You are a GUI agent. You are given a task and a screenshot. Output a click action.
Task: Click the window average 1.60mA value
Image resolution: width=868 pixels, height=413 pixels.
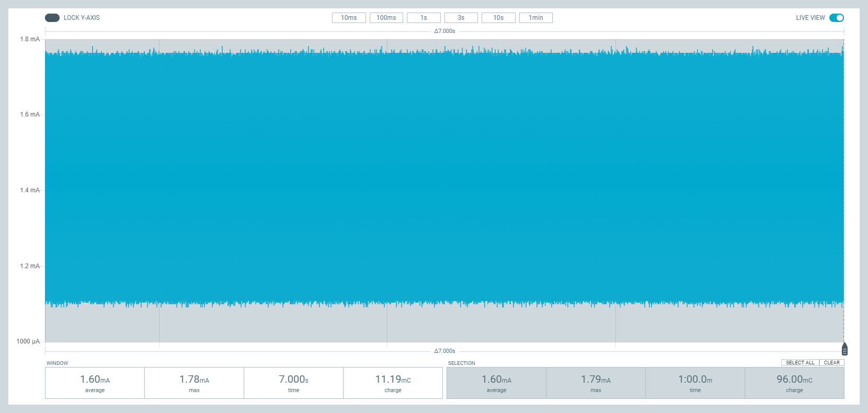click(x=95, y=380)
